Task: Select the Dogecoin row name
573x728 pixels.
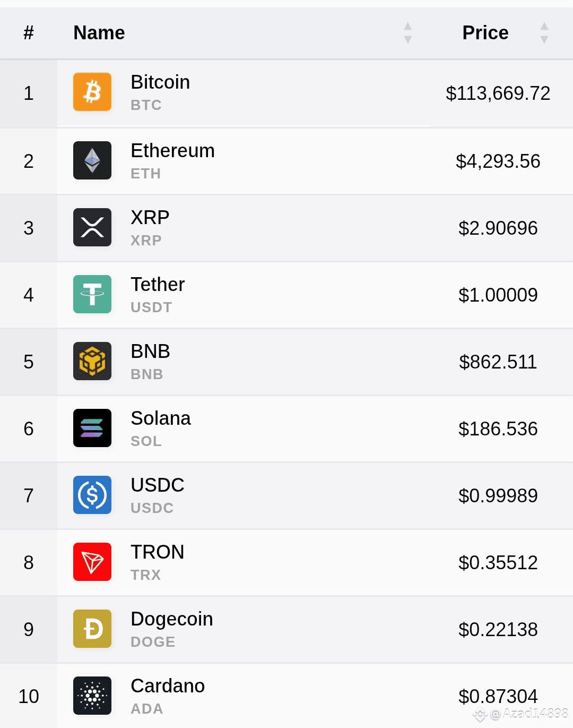Action: click(172, 619)
